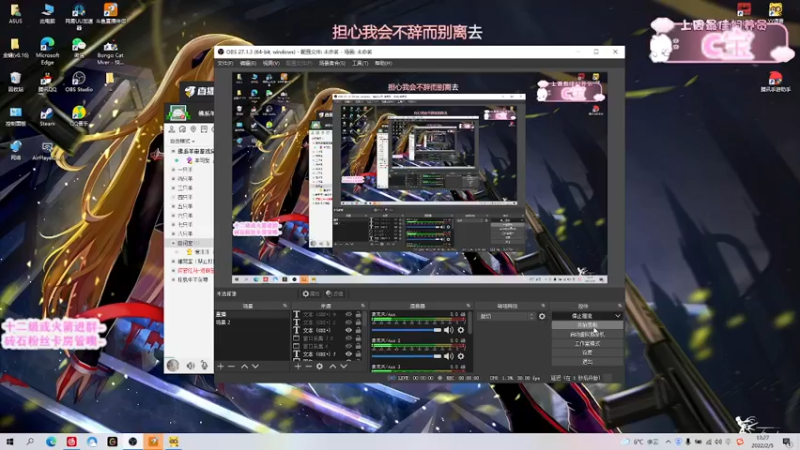Image resolution: width=800 pixels, height=450 pixels.
Task: Expand 五只羊 channel in chat window
Action: (x=173, y=206)
